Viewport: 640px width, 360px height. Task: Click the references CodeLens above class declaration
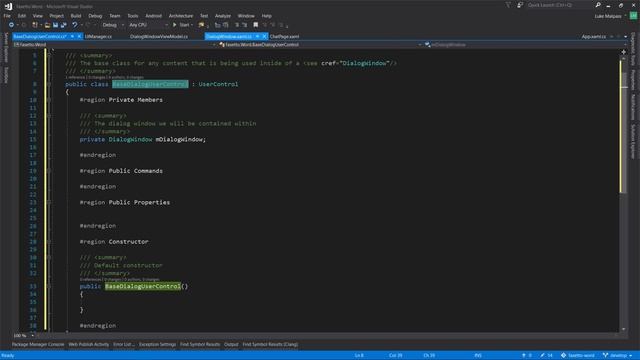104,77
